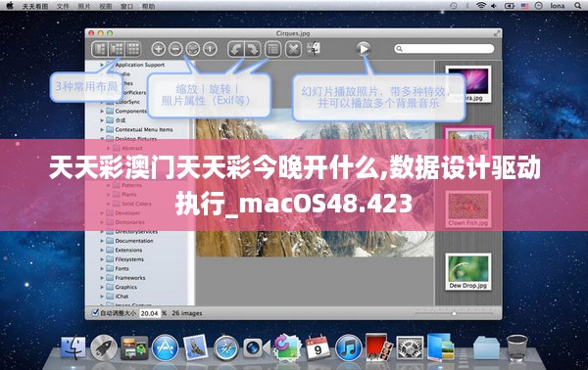This screenshot has height=370, width=588.
Task: Expand the Documentation folder
Action: tap(102, 241)
